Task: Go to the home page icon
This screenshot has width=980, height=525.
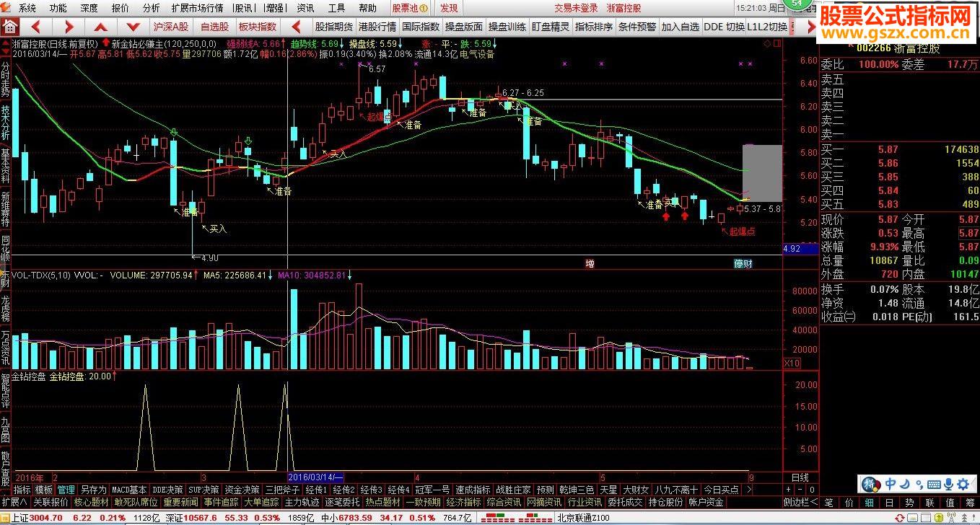Action: 9,27
